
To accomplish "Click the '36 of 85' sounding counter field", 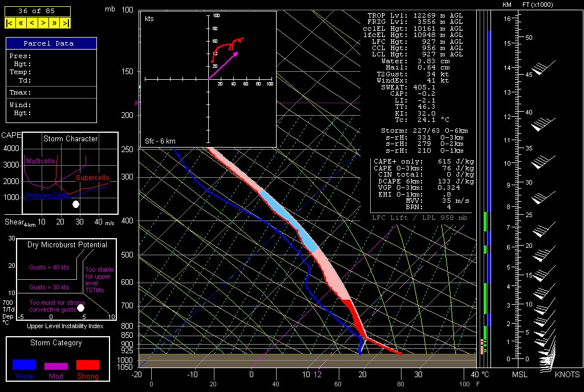I will coord(38,11).
